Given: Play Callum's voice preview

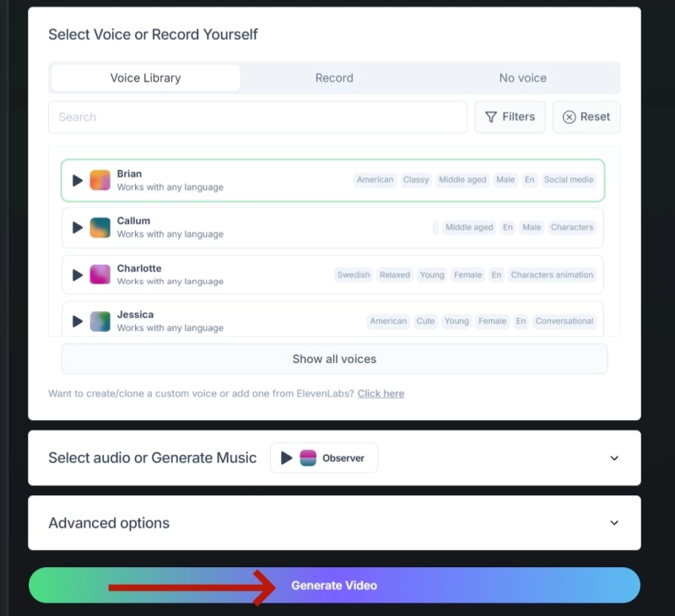Looking at the screenshot, I should 77,227.
